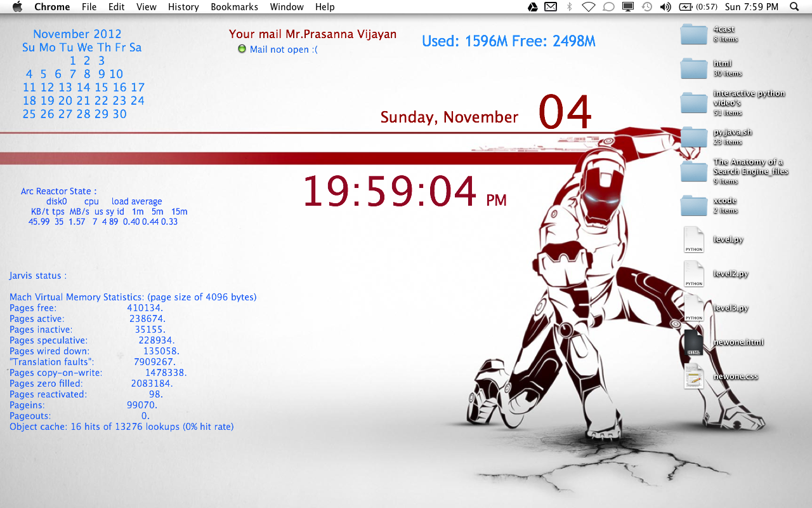812x508 pixels.
Task: Click the green mail status indicator
Action: click(242, 49)
